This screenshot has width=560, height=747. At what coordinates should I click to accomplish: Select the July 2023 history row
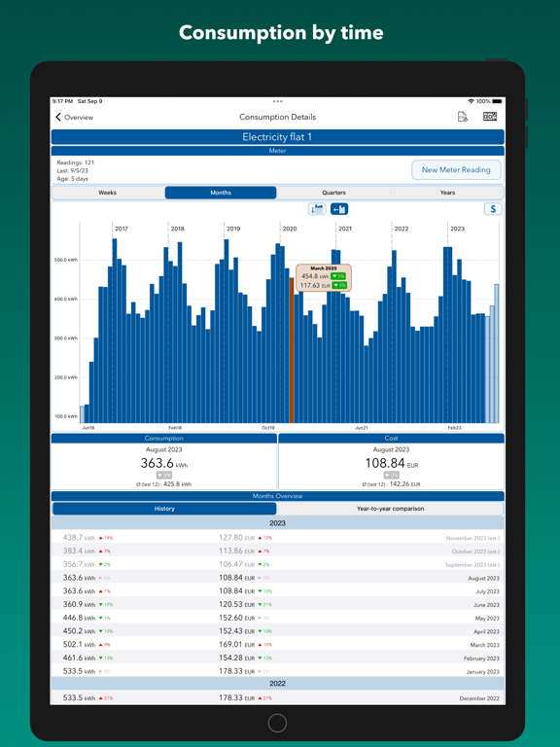point(278,591)
